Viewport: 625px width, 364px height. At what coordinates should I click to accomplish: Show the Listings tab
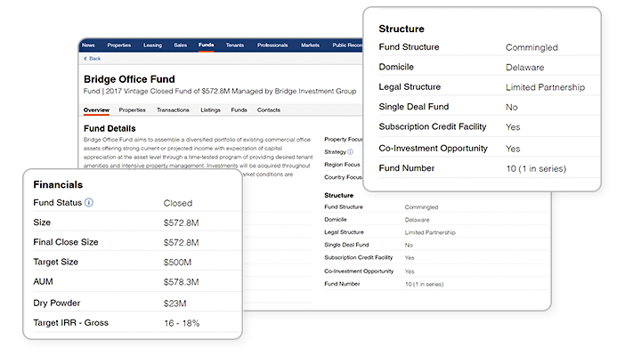pos(210,110)
